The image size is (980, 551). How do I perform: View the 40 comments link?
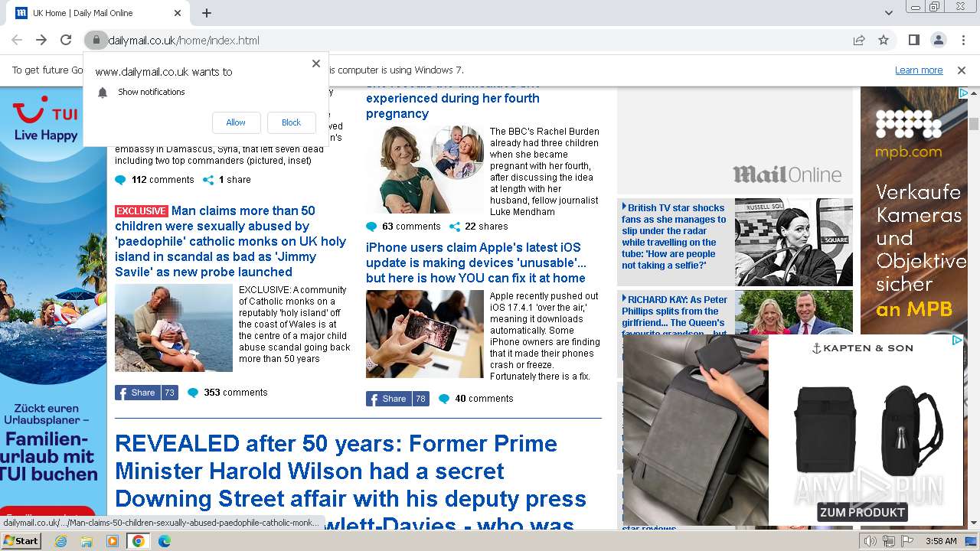coord(475,399)
